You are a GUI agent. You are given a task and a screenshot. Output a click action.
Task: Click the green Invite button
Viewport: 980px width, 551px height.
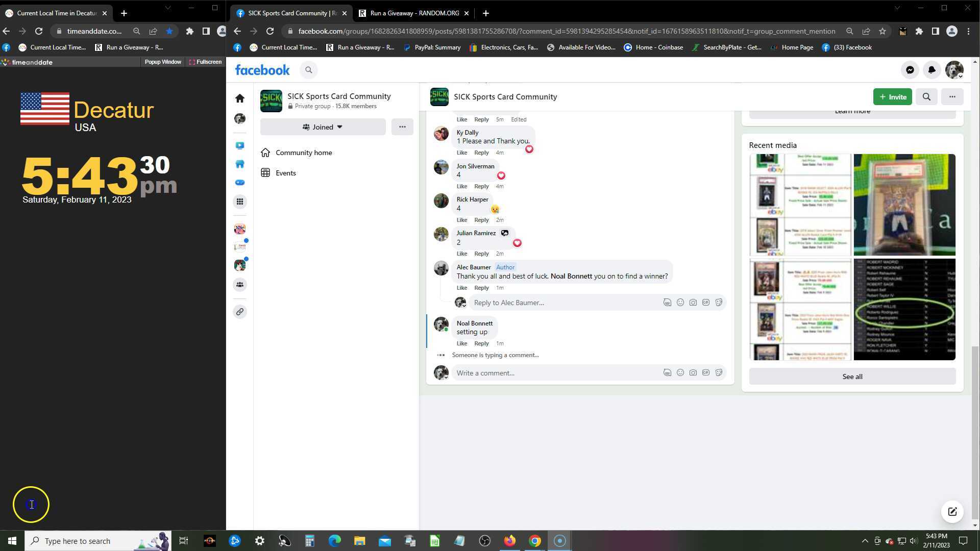pos(892,96)
